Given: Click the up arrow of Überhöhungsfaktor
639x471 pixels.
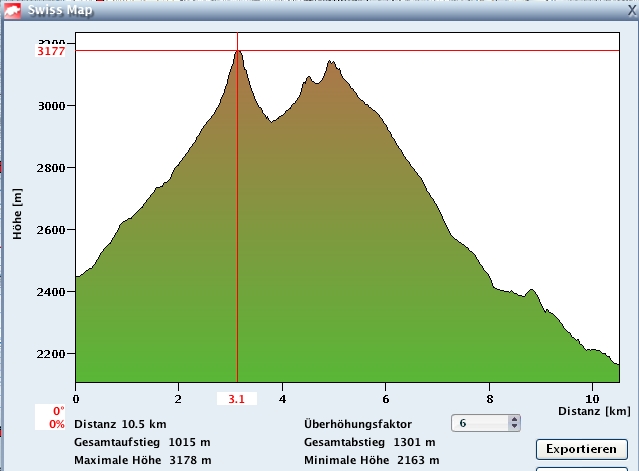Looking at the screenshot, I should [514, 419].
